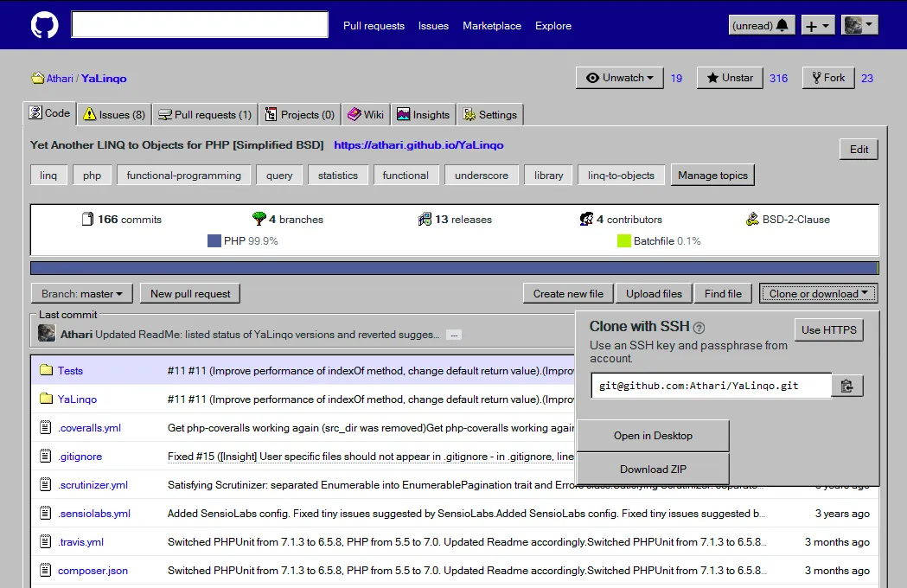This screenshot has height=588, width=907.
Task: Open the Branch: master dropdown
Action: [x=81, y=293]
